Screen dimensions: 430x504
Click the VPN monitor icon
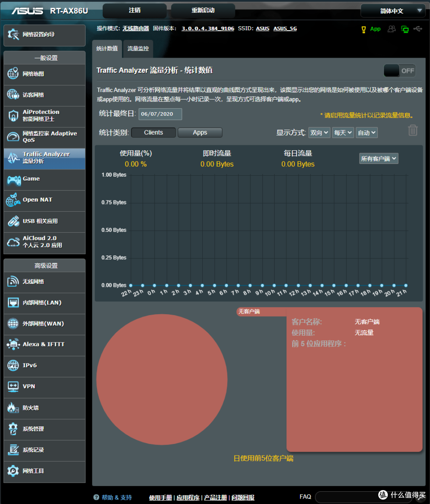click(13, 386)
